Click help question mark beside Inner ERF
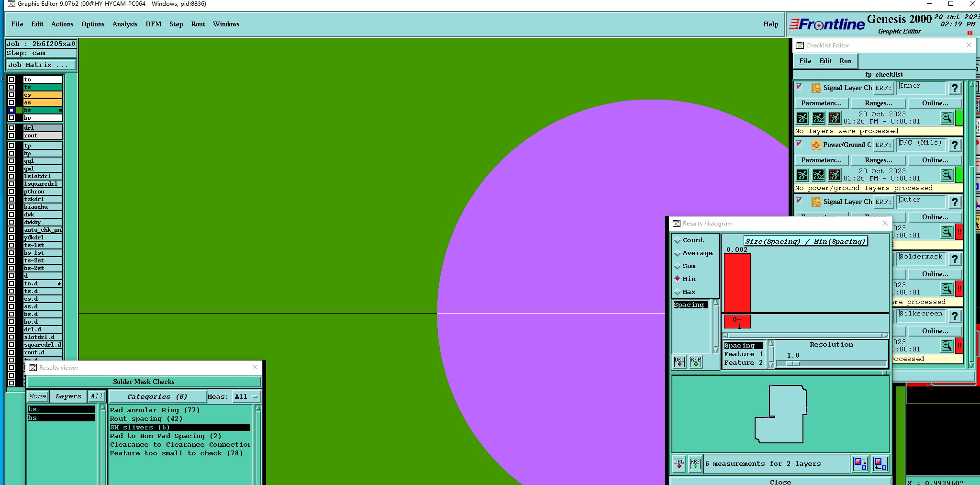980x485 pixels. [x=955, y=88]
